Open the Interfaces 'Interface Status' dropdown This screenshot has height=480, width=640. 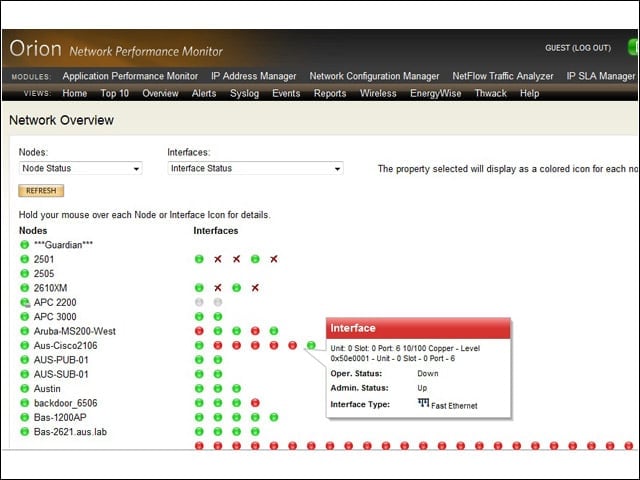point(255,168)
